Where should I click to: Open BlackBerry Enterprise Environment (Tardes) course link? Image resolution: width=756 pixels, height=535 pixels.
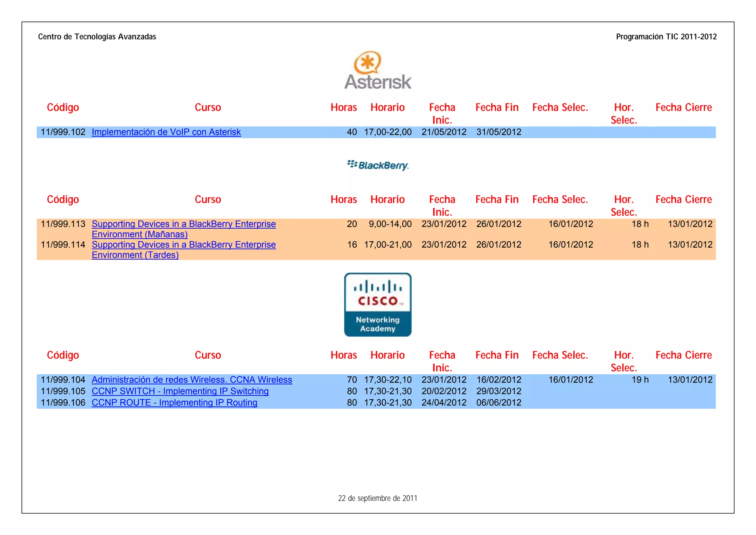click(183, 245)
